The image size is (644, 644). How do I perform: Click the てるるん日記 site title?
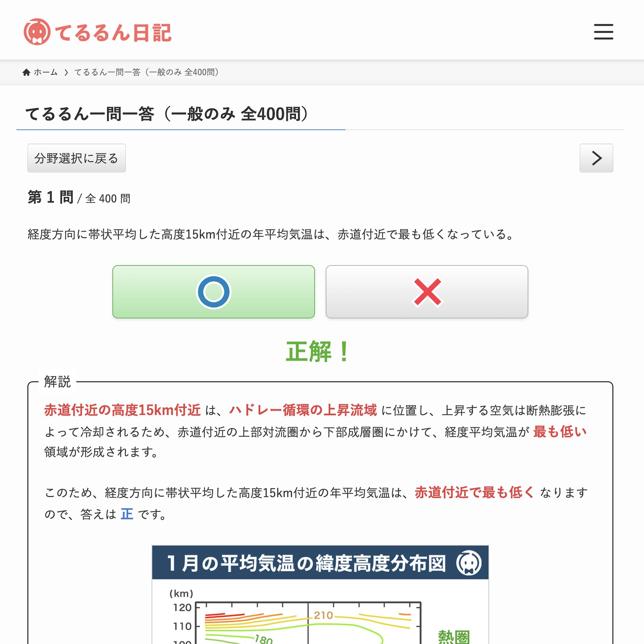coord(113,32)
